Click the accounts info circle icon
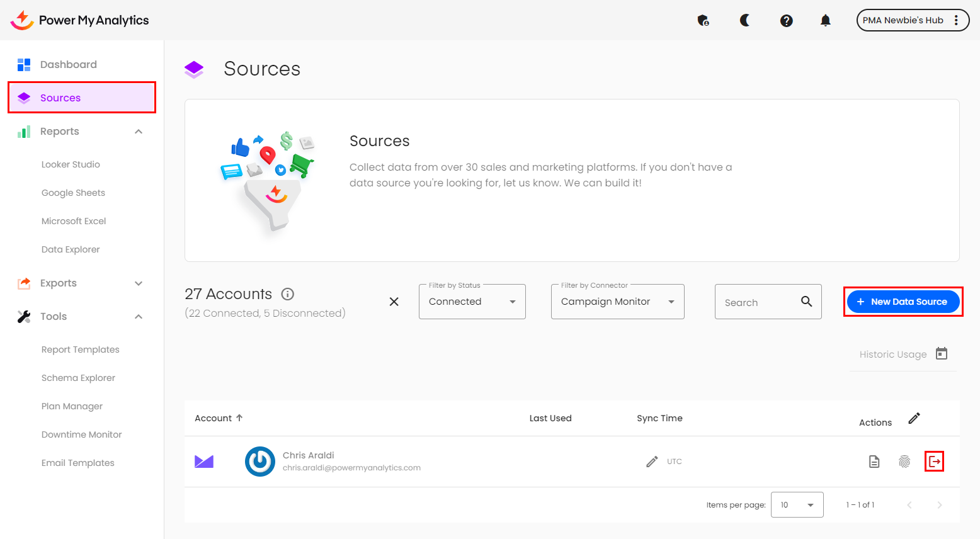980x539 pixels. [x=288, y=294]
